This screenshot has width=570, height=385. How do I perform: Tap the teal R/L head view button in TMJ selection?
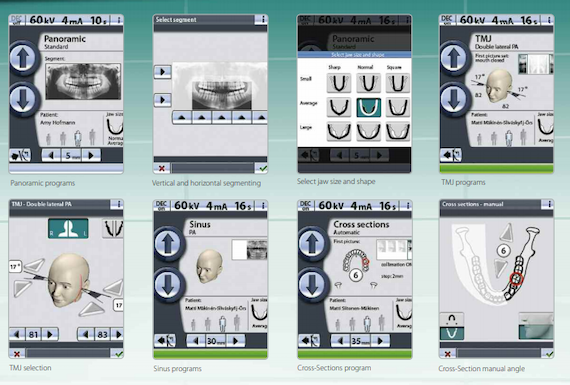pos(68,228)
